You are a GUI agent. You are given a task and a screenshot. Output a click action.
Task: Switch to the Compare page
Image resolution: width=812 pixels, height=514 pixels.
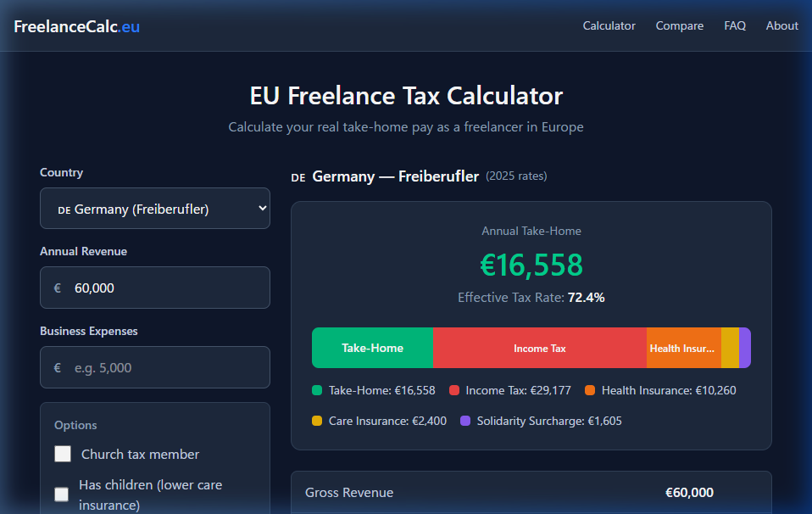679,25
